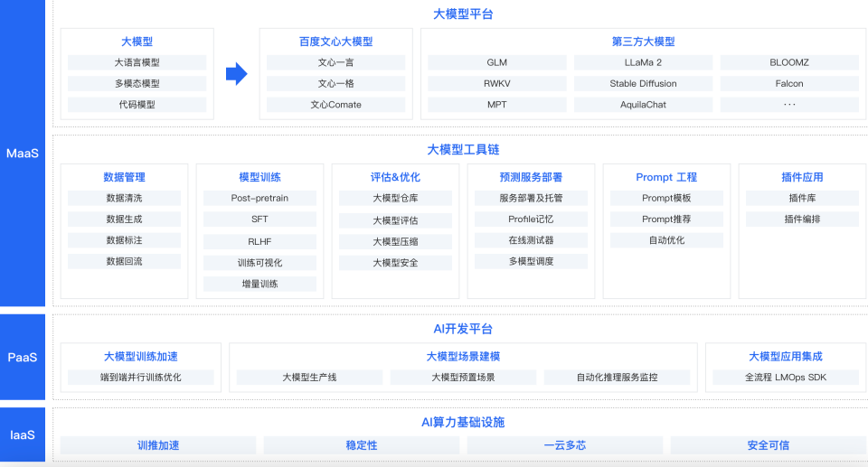Click the PaaS layer block
The width and height of the screenshot is (868, 467).
coord(22,357)
